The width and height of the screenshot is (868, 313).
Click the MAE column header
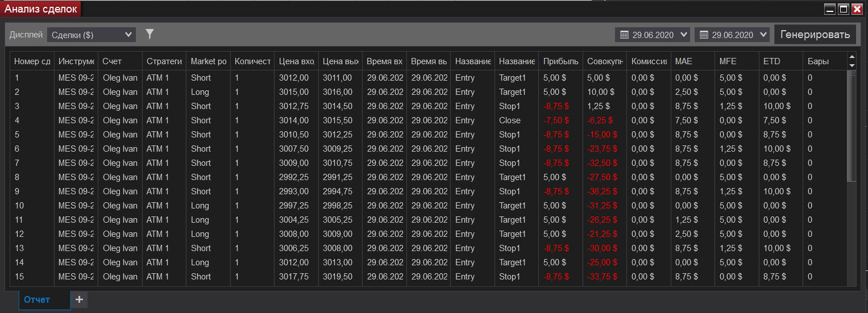click(693, 61)
